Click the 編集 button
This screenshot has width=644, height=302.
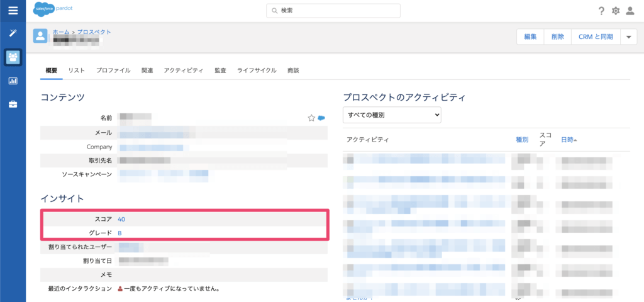click(x=530, y=37)
